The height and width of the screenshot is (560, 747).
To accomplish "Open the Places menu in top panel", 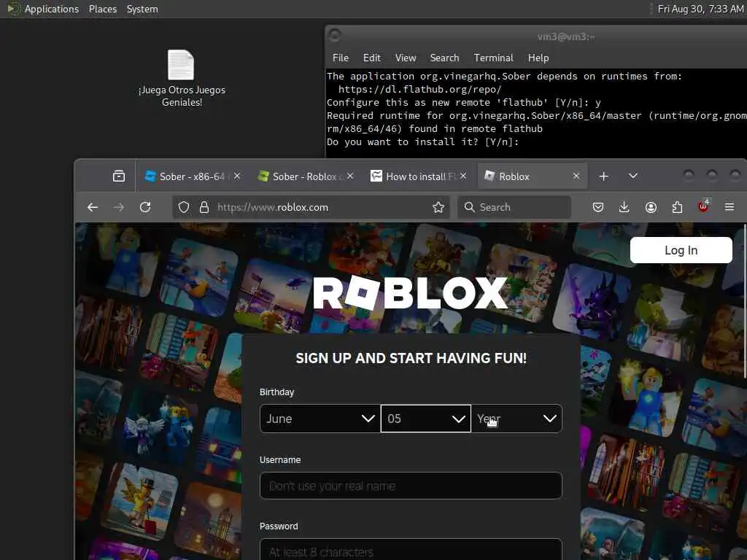I will click(x=103, y=9).
